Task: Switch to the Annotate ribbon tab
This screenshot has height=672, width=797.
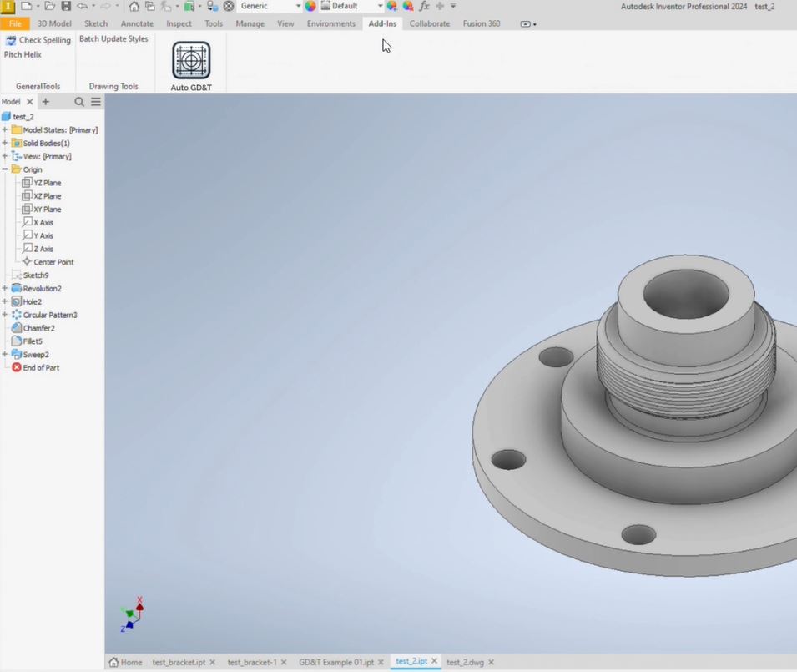Action: pos(137,23)
